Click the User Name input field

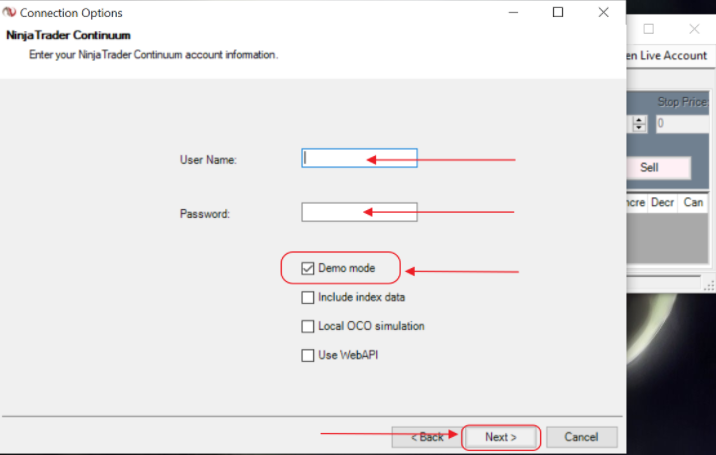pyautogui.click(x=359, y=159)
